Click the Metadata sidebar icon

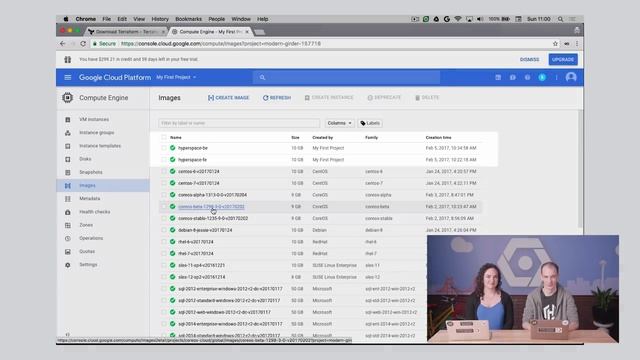68,199
